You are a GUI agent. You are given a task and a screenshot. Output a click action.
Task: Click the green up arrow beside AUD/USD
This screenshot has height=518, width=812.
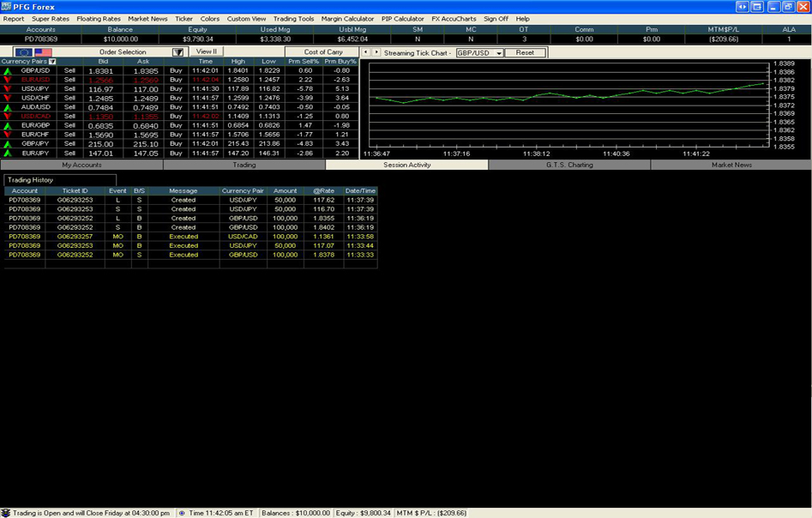click(7, 108)
